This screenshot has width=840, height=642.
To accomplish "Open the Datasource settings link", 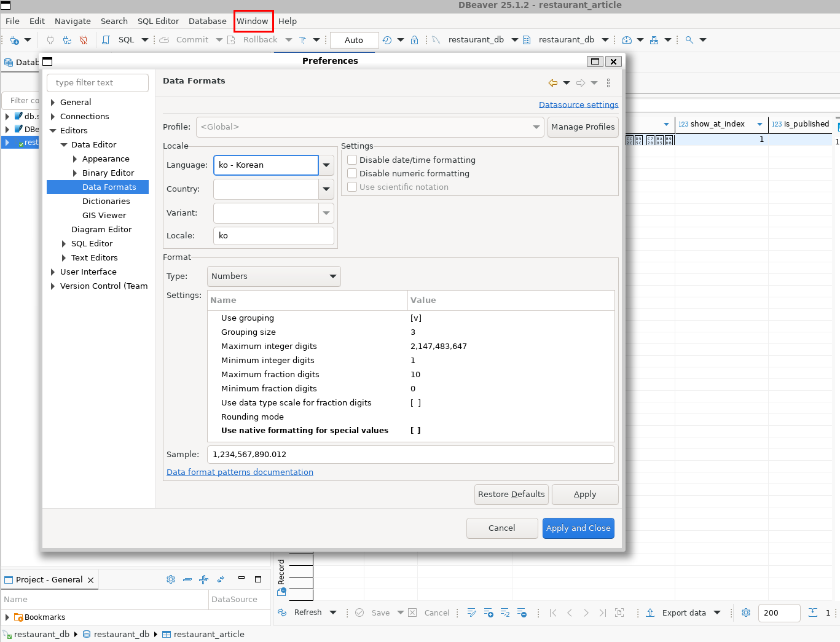I will 579,105.
